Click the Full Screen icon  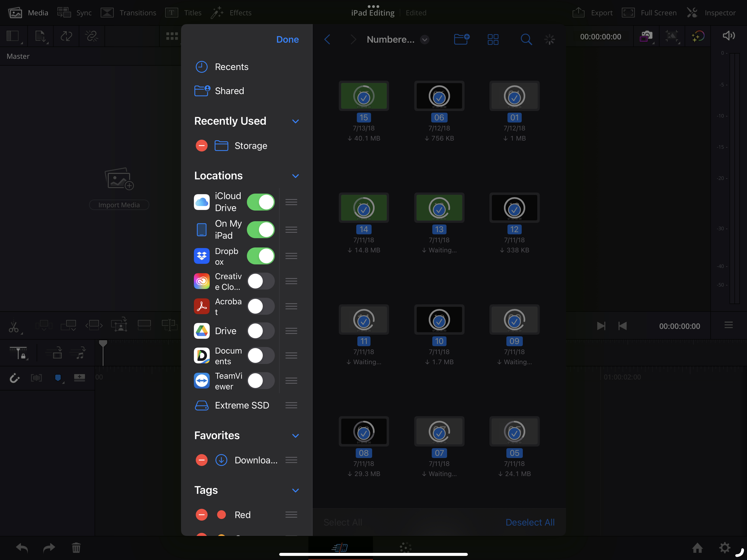tap(628, 12)
